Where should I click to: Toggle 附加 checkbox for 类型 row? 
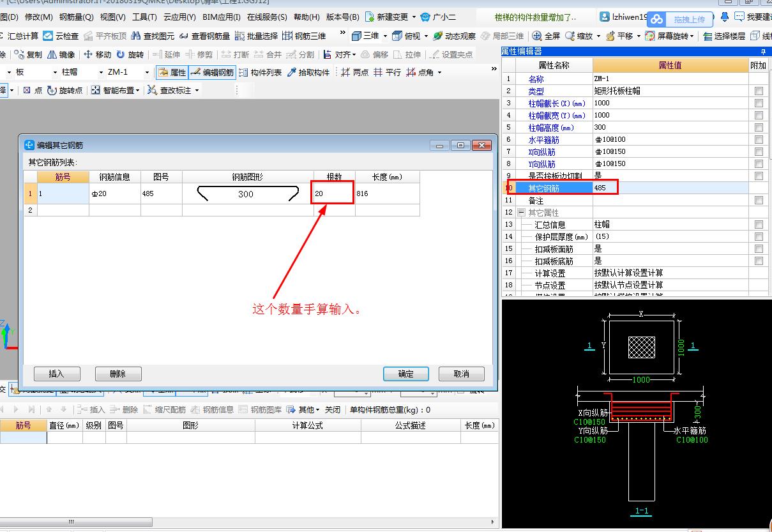[x=759, y=91]
